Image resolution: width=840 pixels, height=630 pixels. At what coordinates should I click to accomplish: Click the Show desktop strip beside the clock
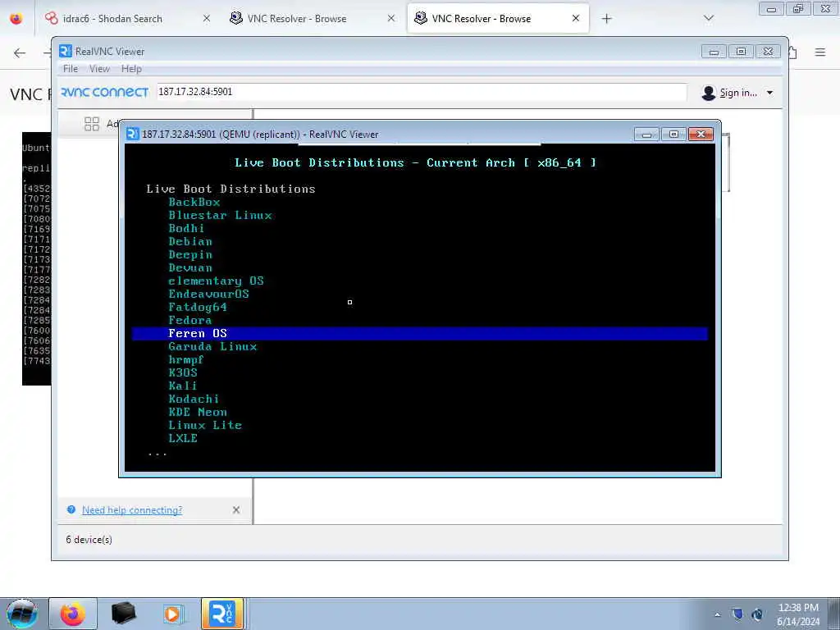834,614
